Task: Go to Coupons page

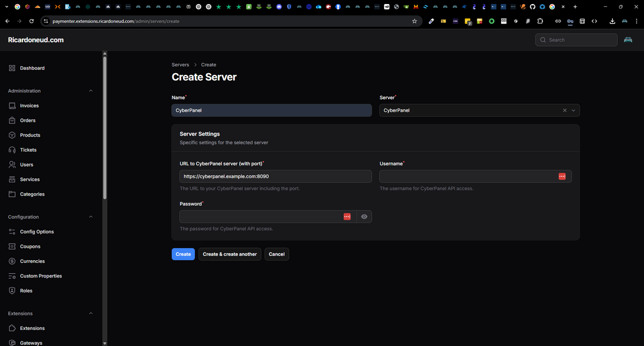Action: click(30, 247)
